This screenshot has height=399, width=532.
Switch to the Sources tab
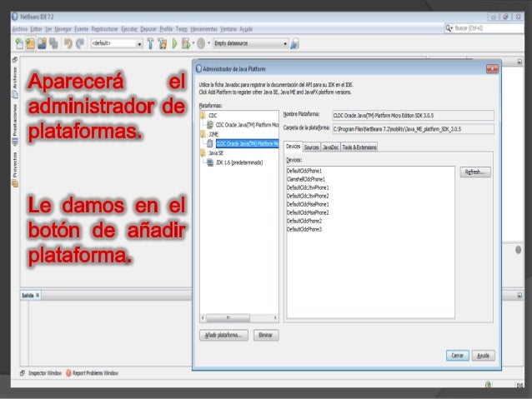(x=312, y=147)
